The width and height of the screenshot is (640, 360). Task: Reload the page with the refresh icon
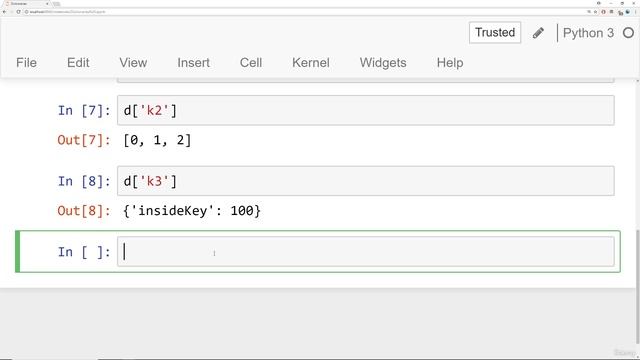pyautogui.click(x=18, y=12)
